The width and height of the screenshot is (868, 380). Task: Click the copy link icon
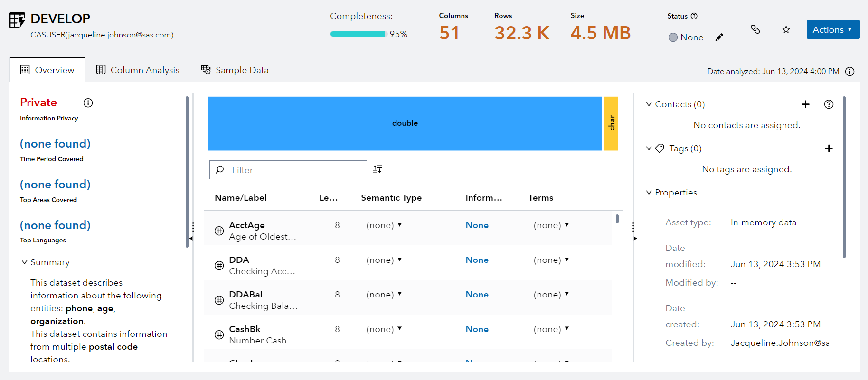point(755,29)
